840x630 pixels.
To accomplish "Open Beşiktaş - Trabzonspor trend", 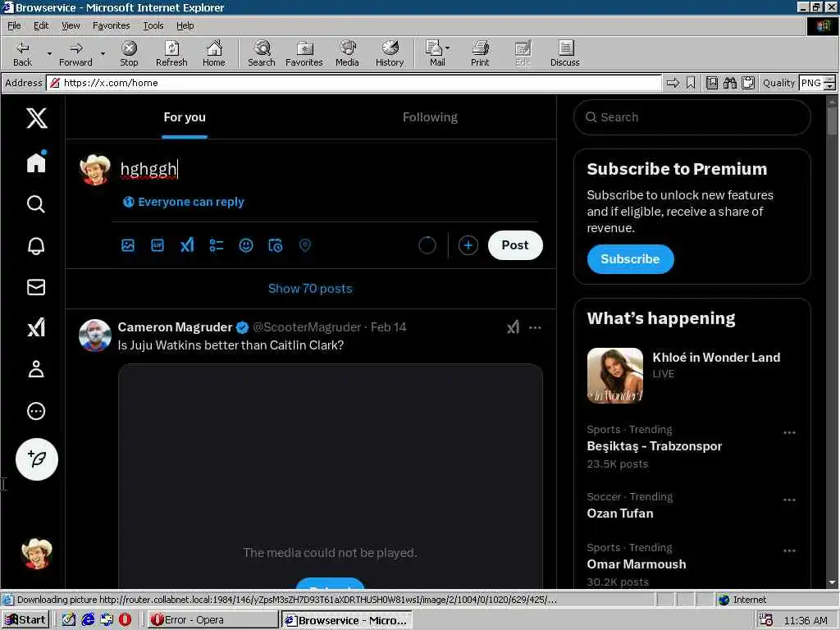I will tap(655, 446).
